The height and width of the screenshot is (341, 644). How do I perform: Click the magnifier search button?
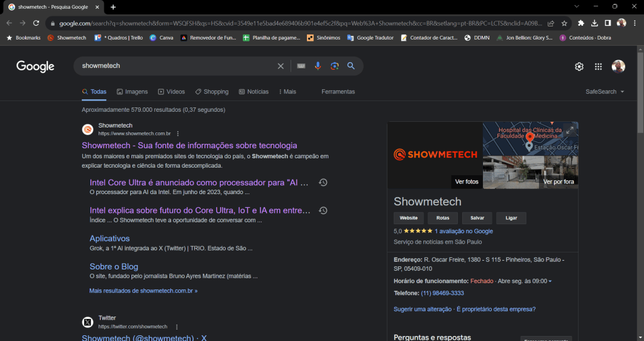point(351,66)
